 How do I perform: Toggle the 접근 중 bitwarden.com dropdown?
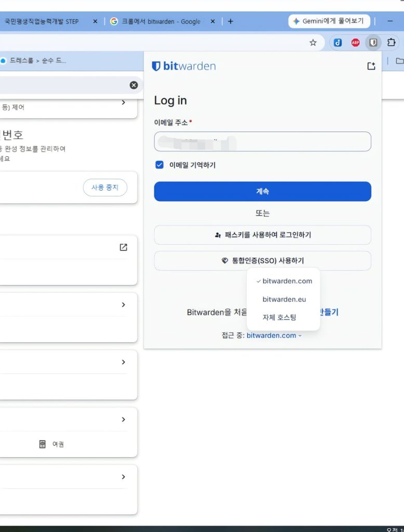[x=274, y=335]
